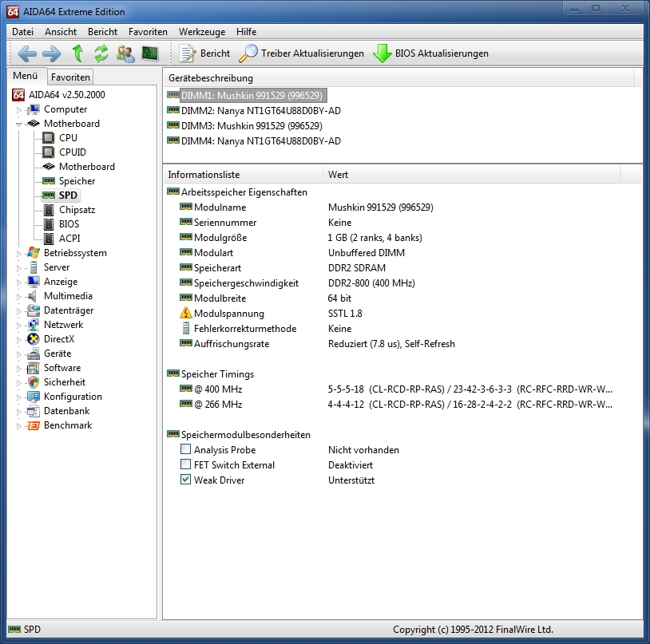Click the Geräte devices icon
Image resolution: width=650 pixels, height=644 pixels.
(x=34, y=354)
